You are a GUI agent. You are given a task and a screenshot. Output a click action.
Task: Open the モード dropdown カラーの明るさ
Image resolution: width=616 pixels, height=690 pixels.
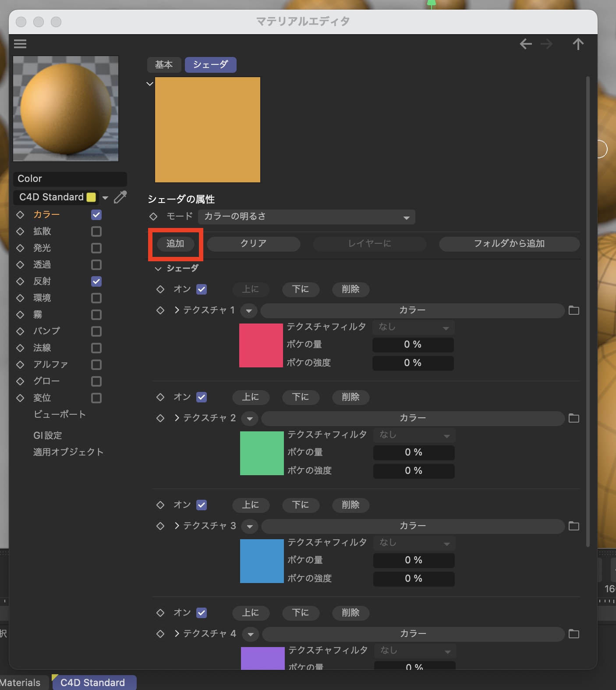pos(306,217)
